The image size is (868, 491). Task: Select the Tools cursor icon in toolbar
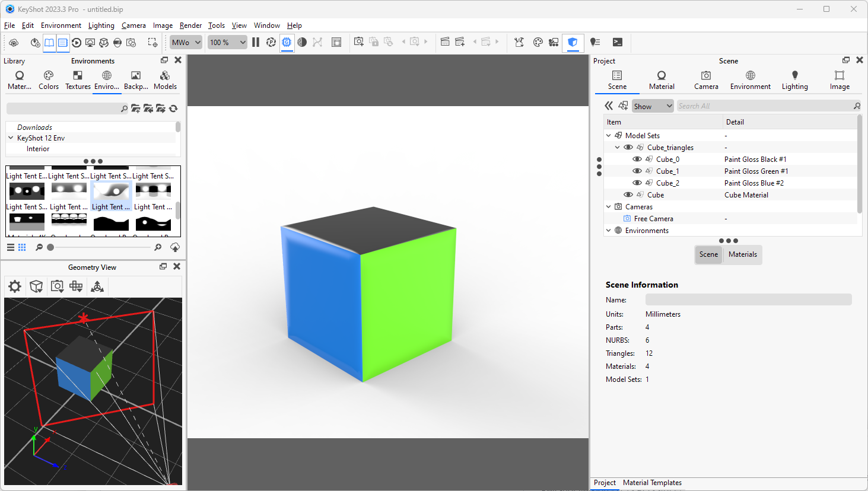[519, 42]
